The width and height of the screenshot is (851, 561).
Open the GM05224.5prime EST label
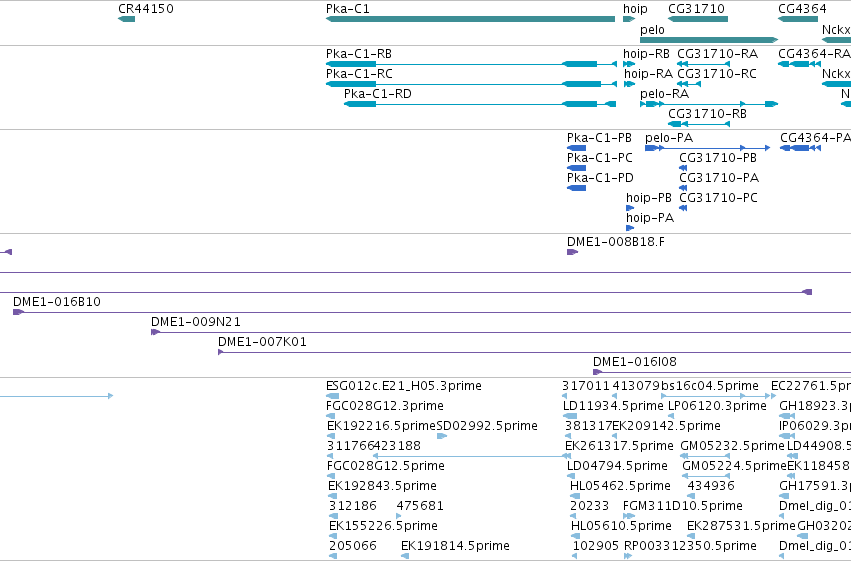[734, 467]
